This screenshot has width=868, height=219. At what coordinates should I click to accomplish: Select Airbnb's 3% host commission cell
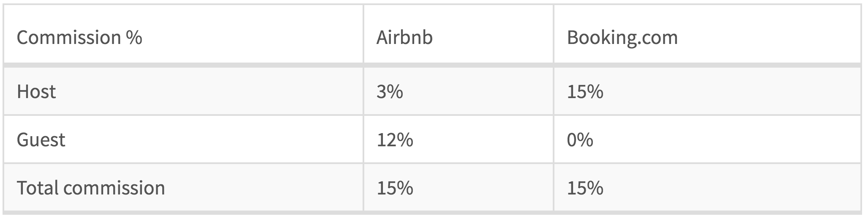tap(390, 92)
